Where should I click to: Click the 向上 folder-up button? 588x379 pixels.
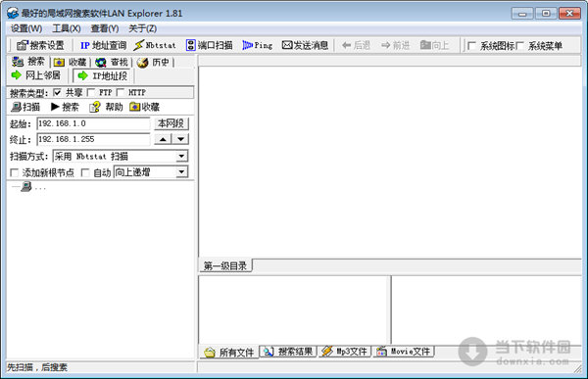tap(434, 45)
